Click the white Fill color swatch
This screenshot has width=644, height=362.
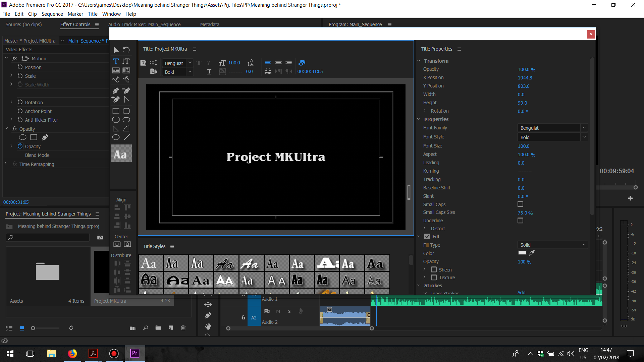click(x=522, y=253)
